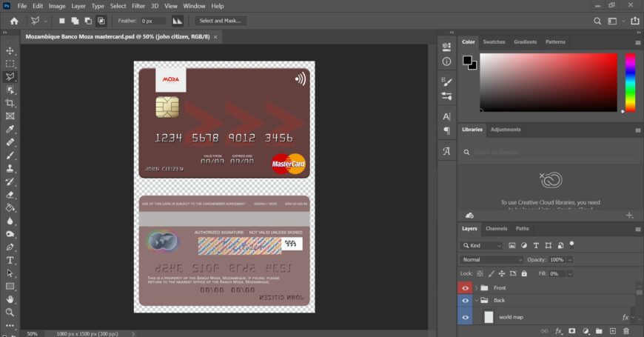Select the Brush tool

[10, 156]
